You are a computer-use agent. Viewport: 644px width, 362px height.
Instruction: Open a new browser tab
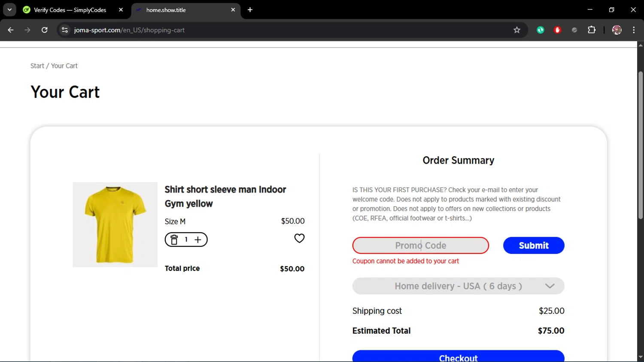point(250,9)
